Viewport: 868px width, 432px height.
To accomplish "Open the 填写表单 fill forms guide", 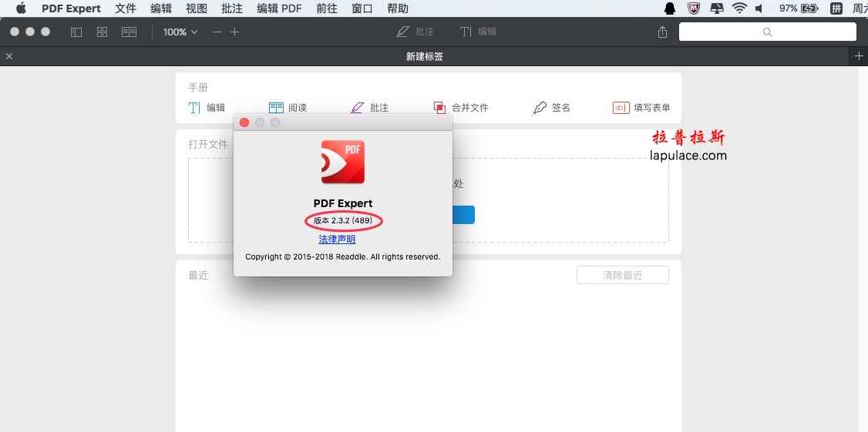I will (641, 108).
